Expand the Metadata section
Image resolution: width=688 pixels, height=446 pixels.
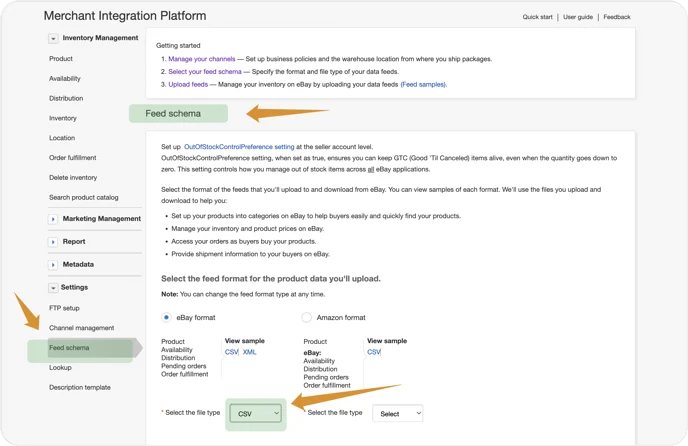(53, 265)
